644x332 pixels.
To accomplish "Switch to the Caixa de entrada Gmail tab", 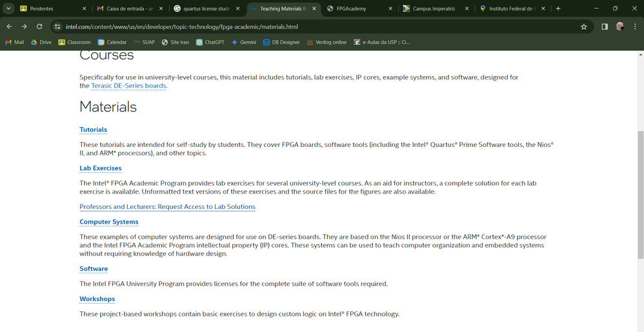I will (x=130, y=8).
